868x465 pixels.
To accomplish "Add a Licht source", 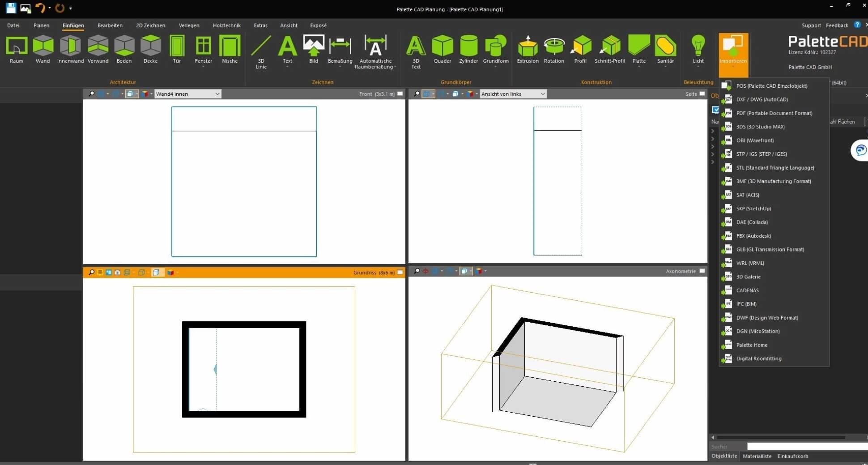I will click(x=698, y=49).
